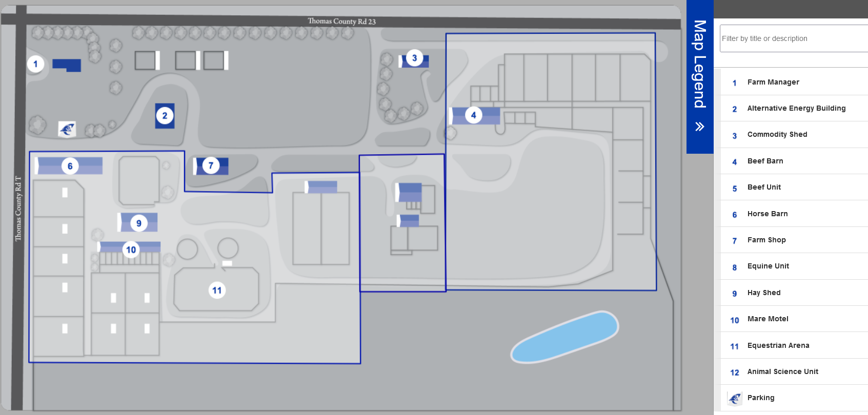Select map marker 10 at Mare Motel
Viewport: 868px width, 415px height.
point(131,250)
